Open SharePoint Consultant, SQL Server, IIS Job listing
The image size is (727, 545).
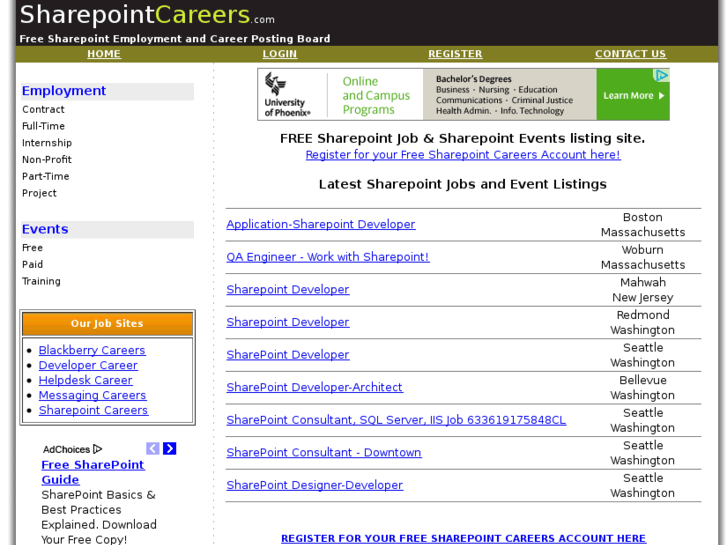click(x=396, y=420)
